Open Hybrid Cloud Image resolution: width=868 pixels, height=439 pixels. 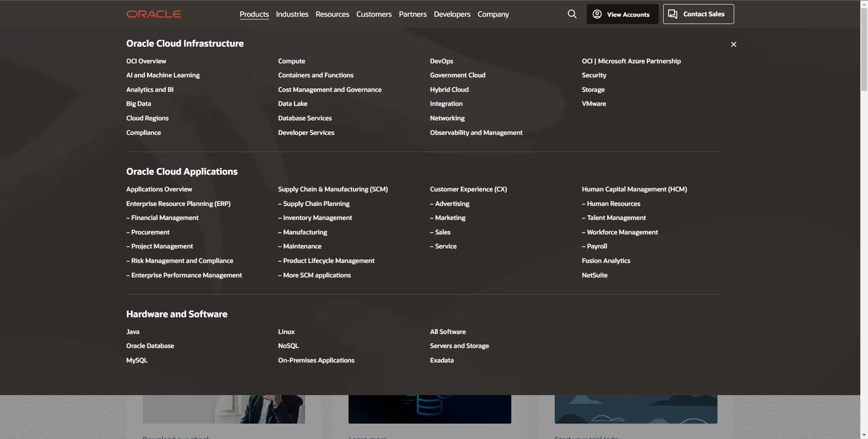coord(449,90)
